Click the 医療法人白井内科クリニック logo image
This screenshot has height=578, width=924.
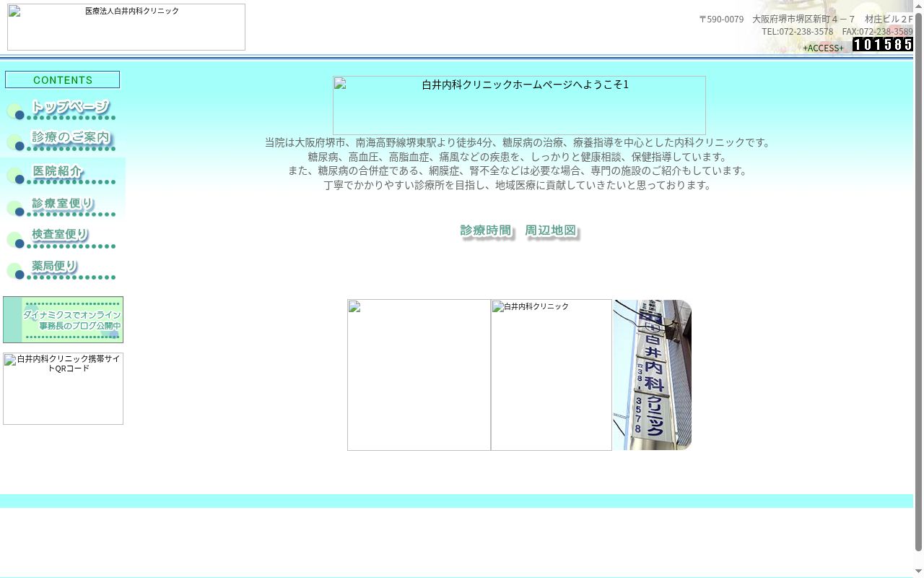click(126, 27)
